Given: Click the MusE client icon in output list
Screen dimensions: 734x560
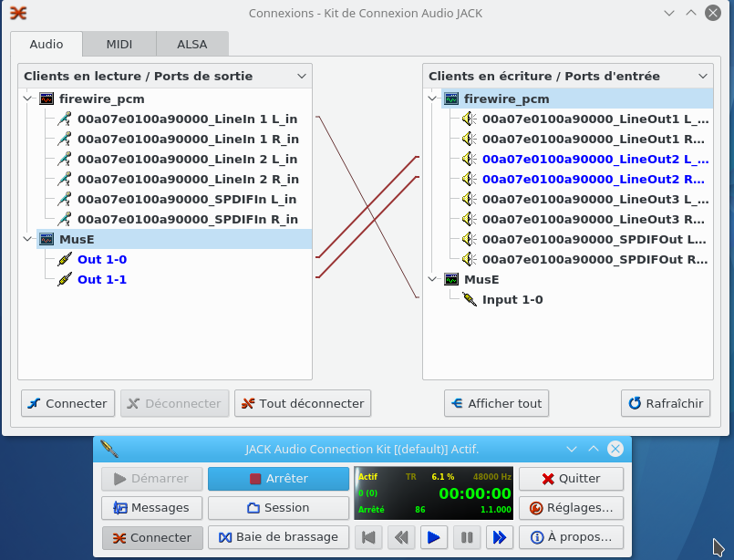Looking at the screenshot, I should (47, 239).
